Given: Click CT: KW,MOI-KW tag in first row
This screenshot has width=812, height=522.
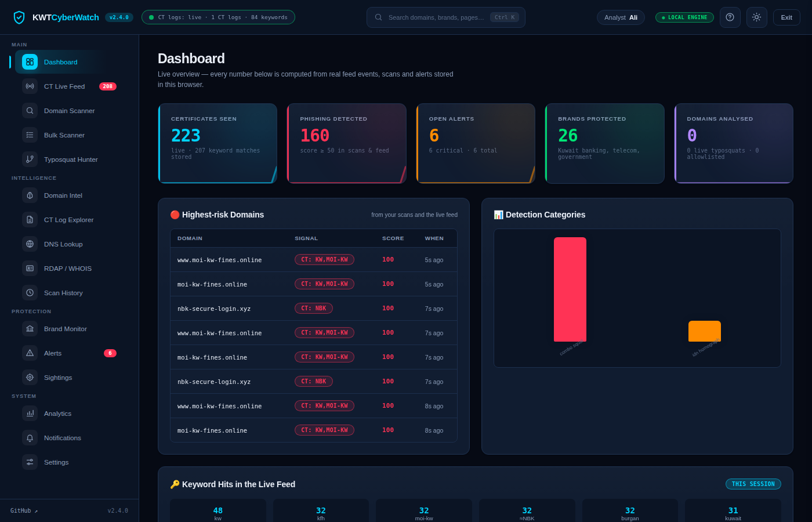Looking at the screenshot, I should (324, 260).
